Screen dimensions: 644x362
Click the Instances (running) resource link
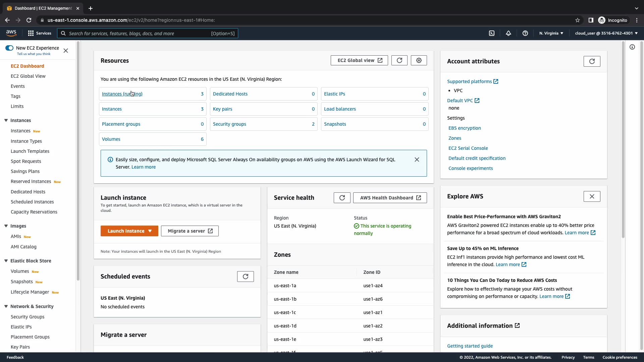(122, 94)
